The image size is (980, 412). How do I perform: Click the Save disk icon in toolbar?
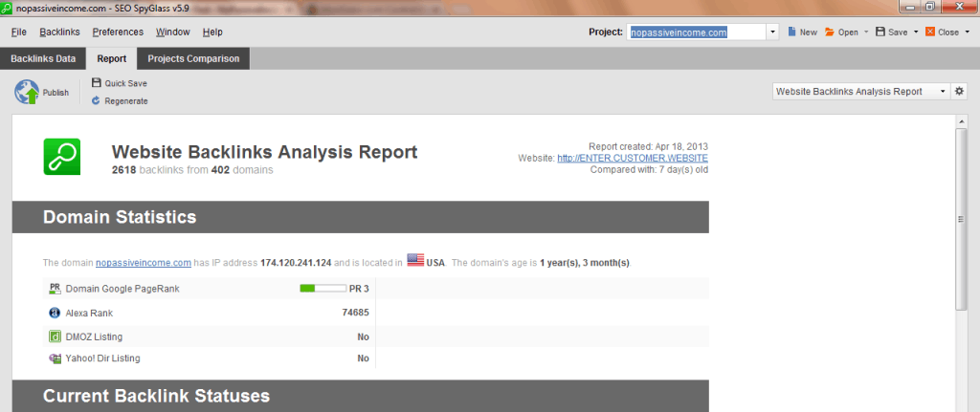880,32
